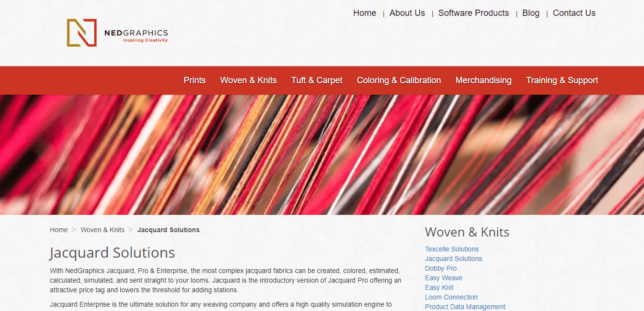Image resolution: width=644 pixels, height=311 pixels.
Task: Open the Training & Support menu
Action: 562,80
